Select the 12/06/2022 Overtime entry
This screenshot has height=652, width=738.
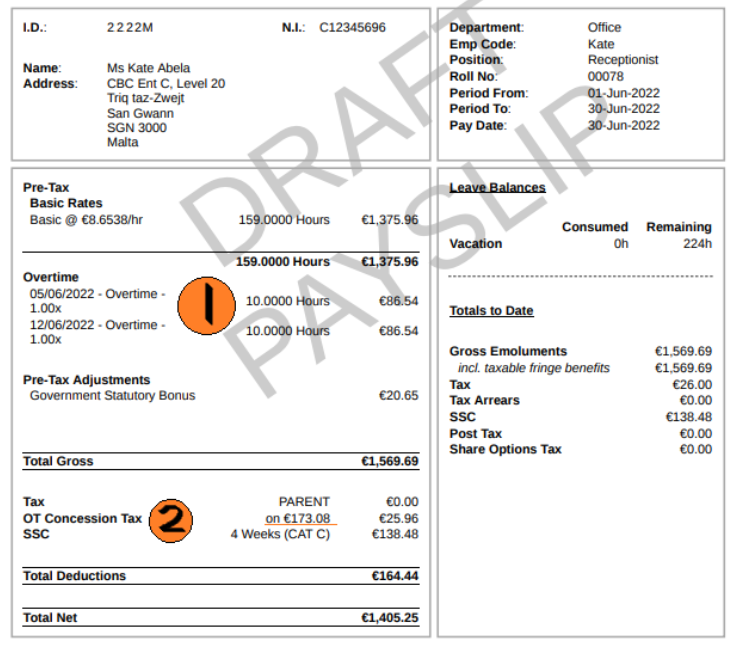point(97,332)
